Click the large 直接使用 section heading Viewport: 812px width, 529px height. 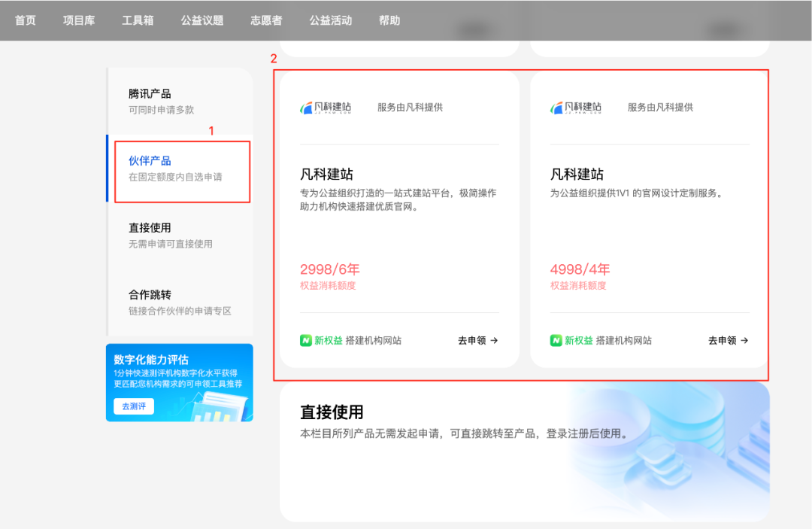coord(332,412)
